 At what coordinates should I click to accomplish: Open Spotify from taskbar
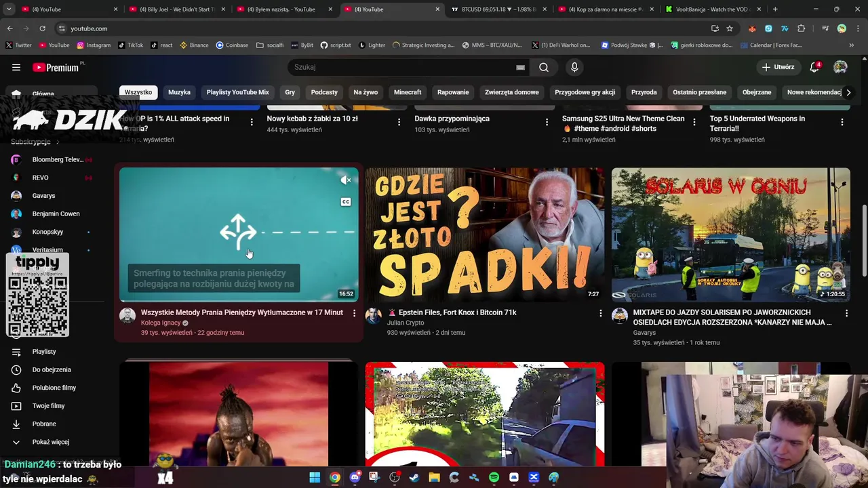[x=494, y=477]
